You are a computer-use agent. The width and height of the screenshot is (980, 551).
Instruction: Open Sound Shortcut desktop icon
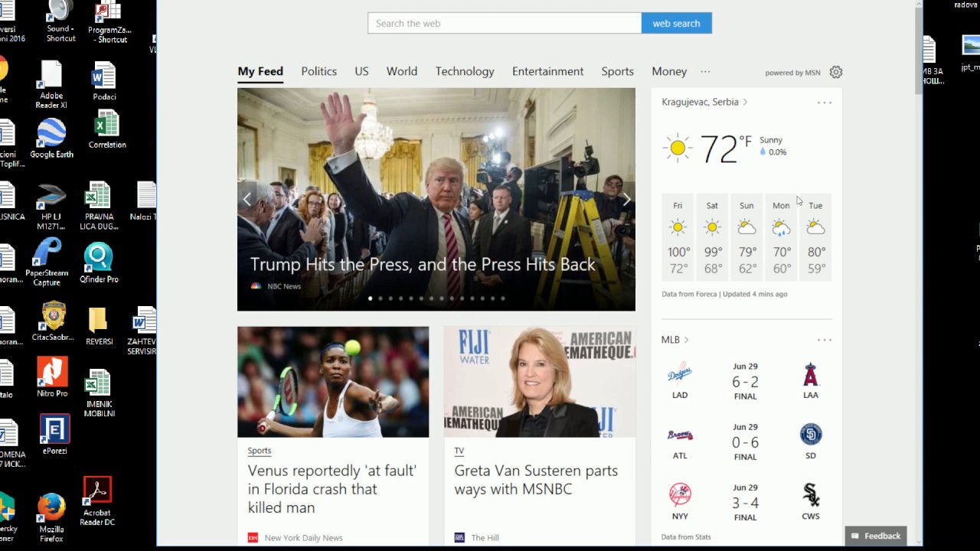click(60, 21)
